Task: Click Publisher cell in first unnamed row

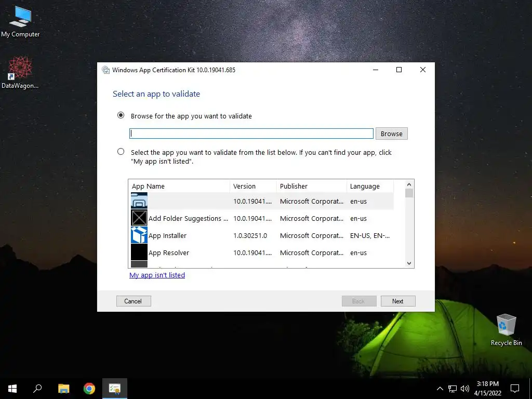Action: (x=312, y=201)
